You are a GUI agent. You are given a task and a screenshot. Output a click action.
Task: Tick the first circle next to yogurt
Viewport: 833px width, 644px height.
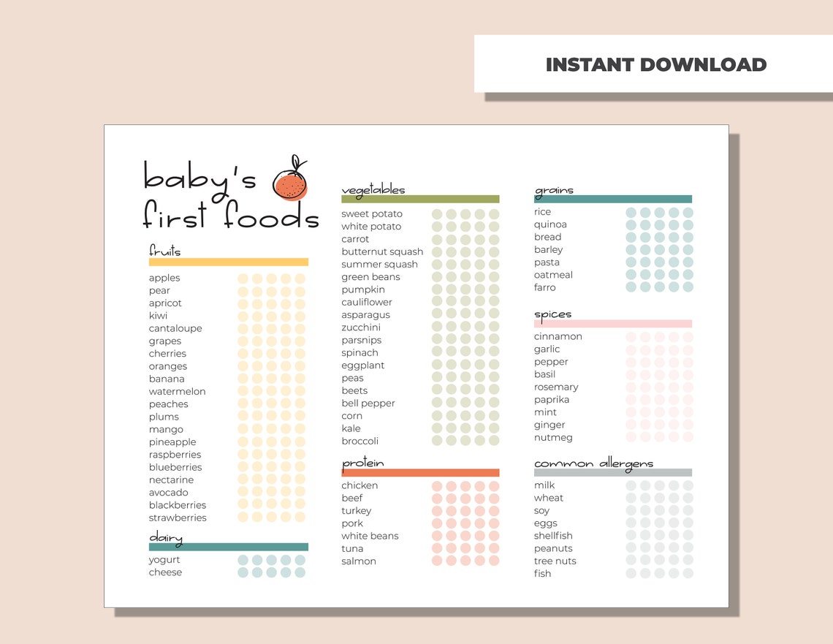tap(243, 560)
